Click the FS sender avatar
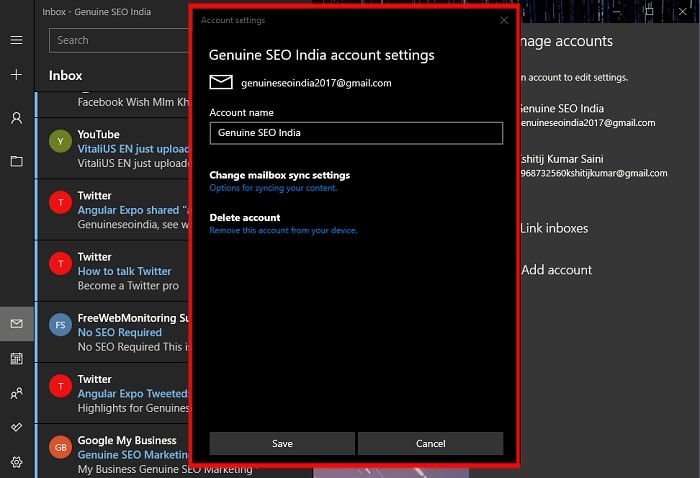The width and height of the screenshot is (700, 478). click(60, 325)
